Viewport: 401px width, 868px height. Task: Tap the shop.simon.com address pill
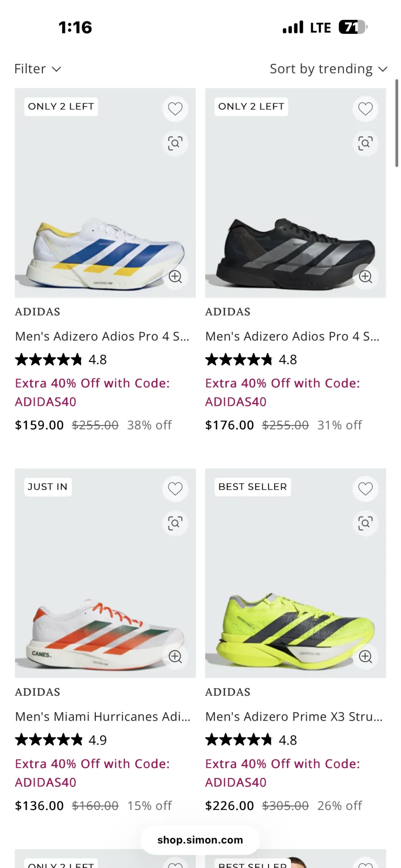coord(200,840)
